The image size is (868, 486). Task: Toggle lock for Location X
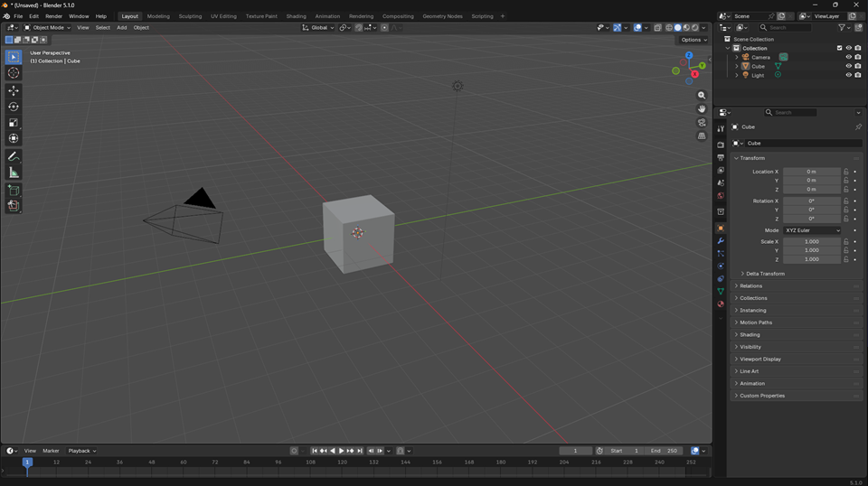[x=846, y=172]
